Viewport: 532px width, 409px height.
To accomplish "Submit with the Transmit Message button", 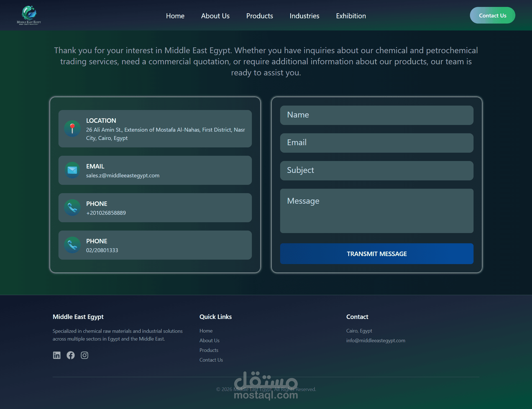I will click(377, 254).
